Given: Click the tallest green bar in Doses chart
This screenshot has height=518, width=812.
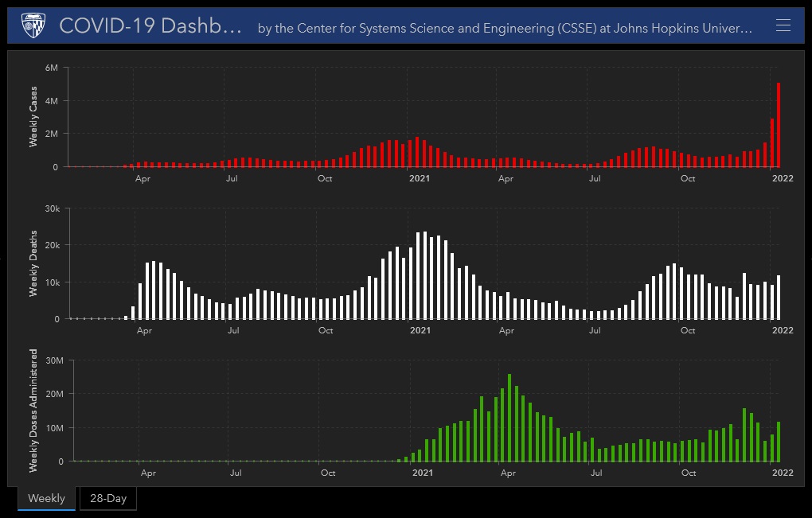Looking at the screenshot, I should pos(509,418).
